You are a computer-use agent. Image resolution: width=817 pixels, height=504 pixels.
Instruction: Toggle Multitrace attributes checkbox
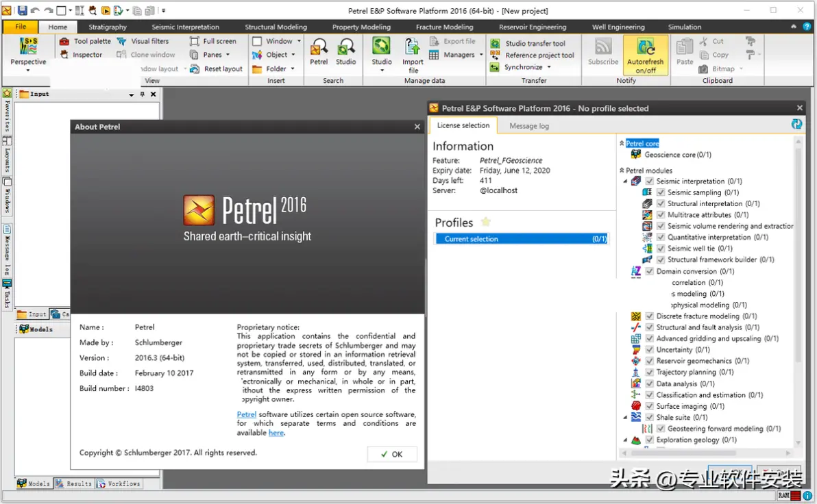point(661,214)
